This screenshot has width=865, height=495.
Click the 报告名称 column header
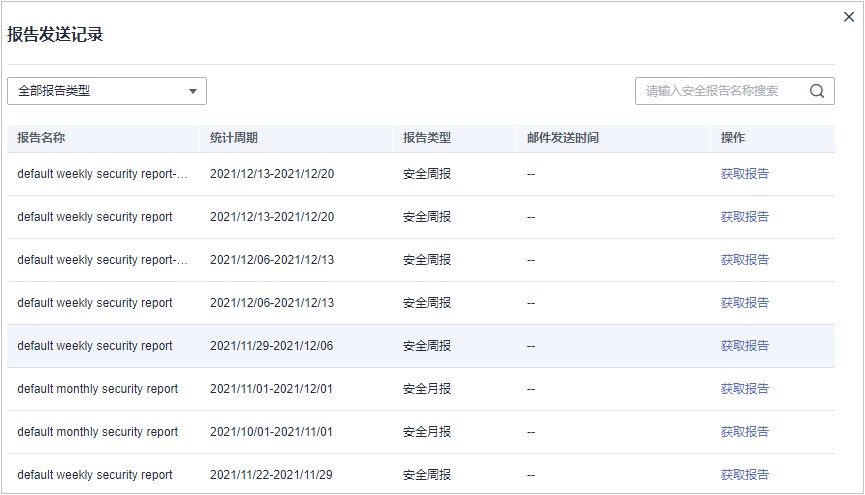[41, 138]
